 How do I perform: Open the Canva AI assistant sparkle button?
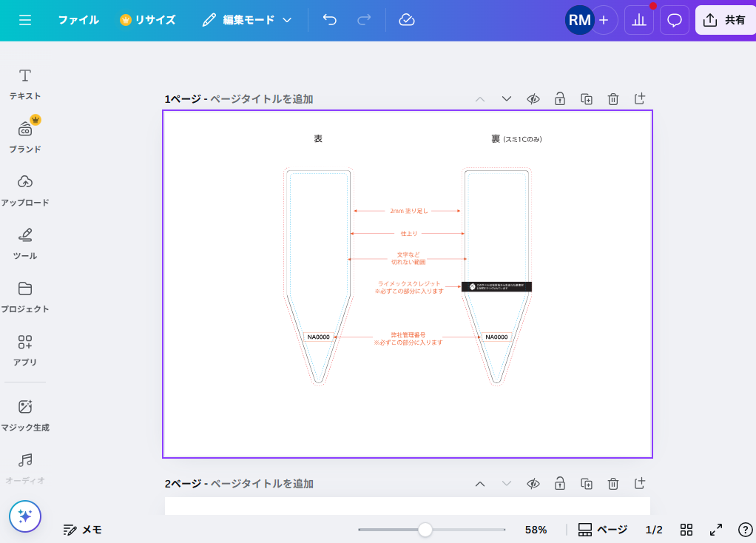click(x=25, y=516)
